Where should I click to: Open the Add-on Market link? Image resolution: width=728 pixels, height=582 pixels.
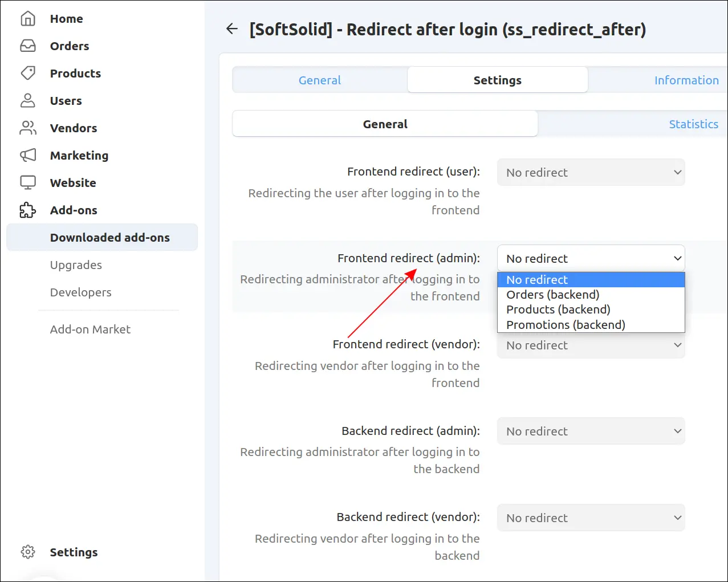coord(90,329)
